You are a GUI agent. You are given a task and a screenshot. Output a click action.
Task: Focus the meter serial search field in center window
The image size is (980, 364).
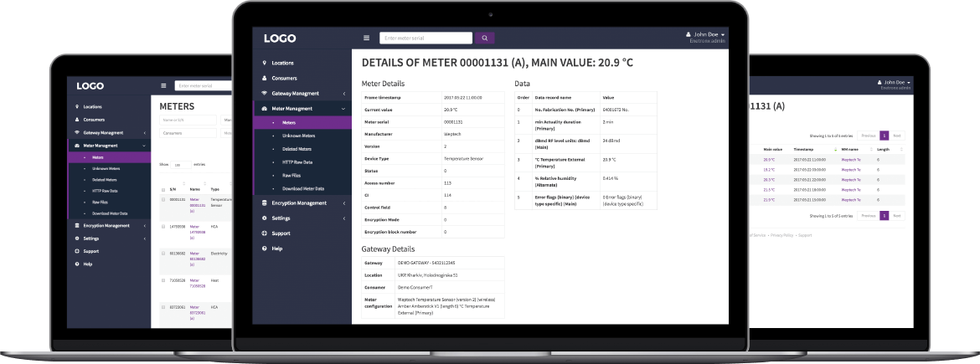[x=426, y=38]
